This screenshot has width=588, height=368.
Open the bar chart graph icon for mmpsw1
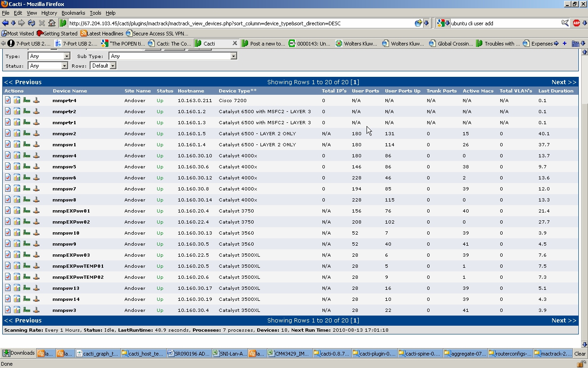[17, 144]
